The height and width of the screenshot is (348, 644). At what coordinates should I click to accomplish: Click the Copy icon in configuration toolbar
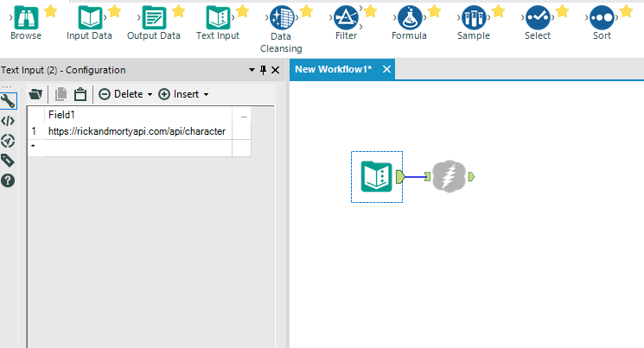(61, 94)
